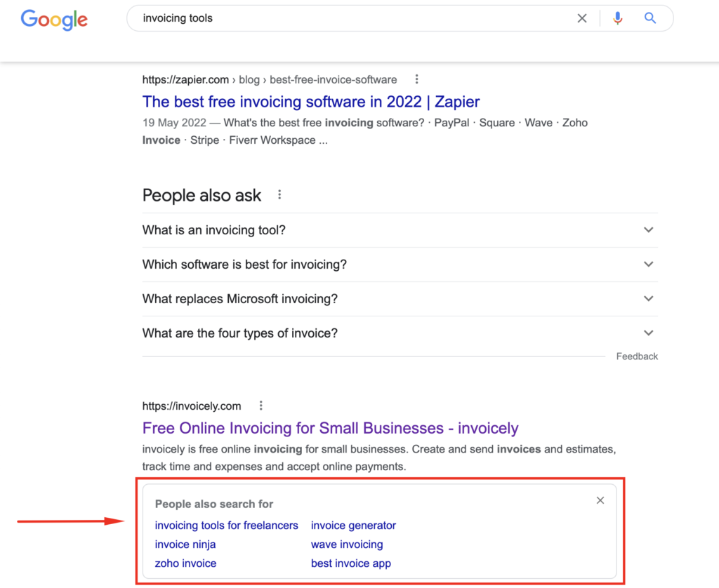This screenshot has height=588, width=719.
Task: Start voice search with microphone icon
Action: [617, 19]
